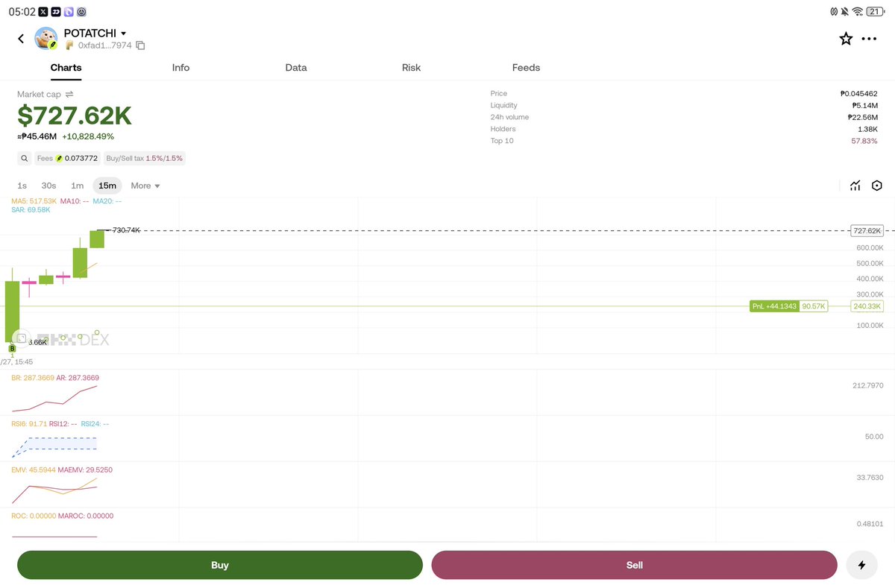Screen dimensions: 895x588
Task: Click the RSI6: 91.71 indicator label
Action: click(x=29, y=423)
